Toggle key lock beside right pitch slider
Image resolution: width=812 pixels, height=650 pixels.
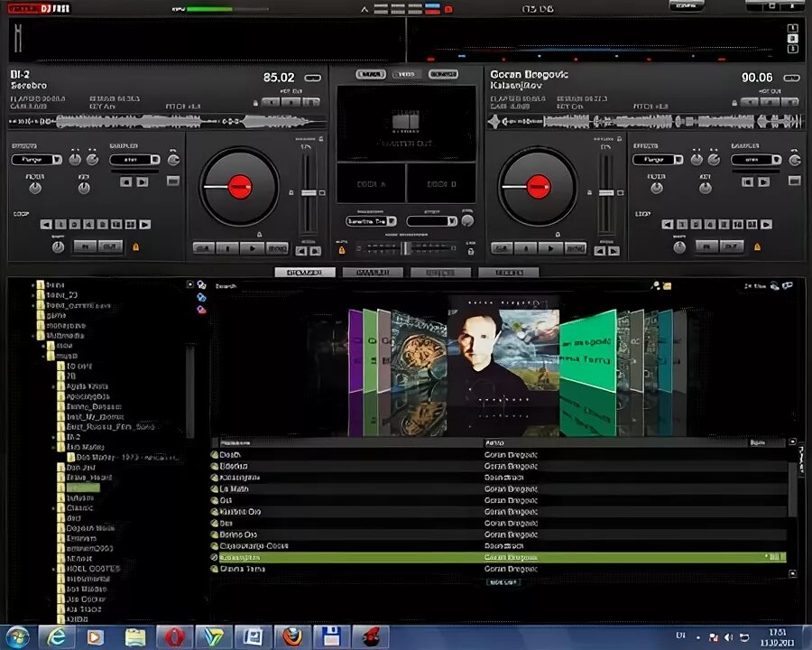tap(589, 193)
